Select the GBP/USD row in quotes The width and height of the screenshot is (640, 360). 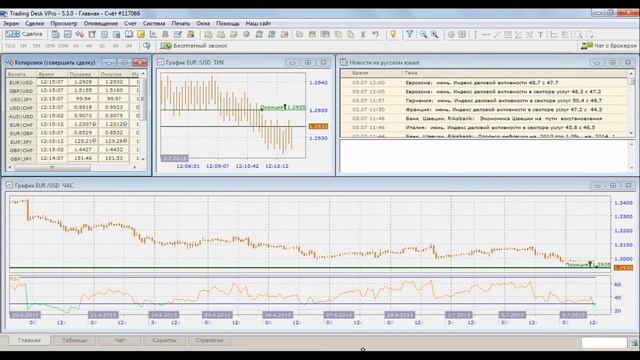[x=73, y=91]
